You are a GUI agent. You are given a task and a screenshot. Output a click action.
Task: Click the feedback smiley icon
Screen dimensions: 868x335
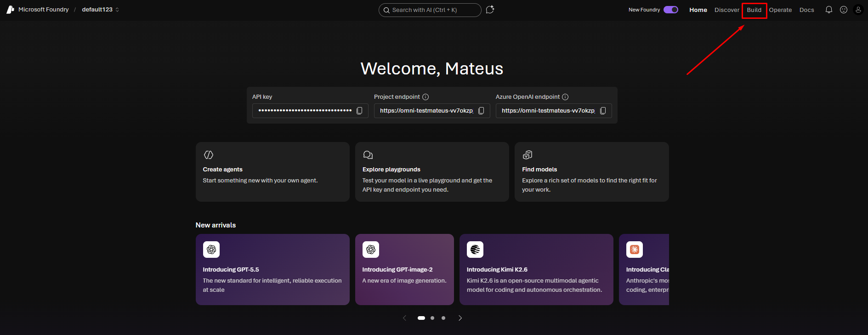pos(844,10)
